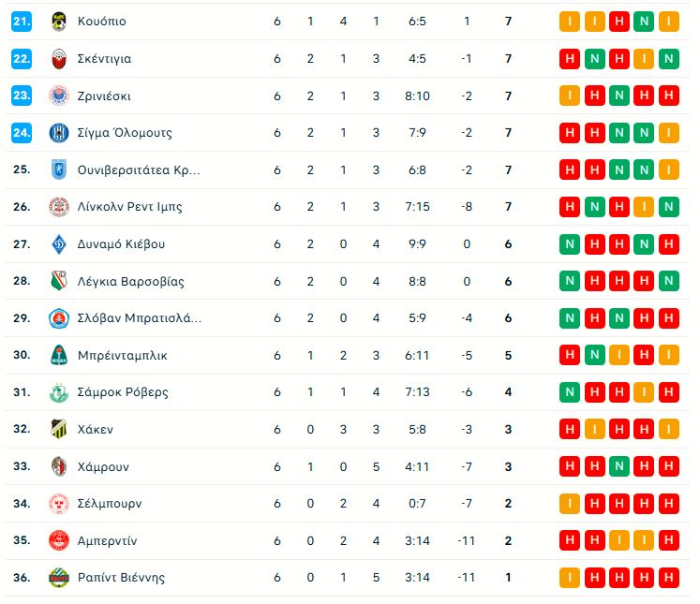
Task: Click the Κουόπιο team logo
Action: [59, 22]
